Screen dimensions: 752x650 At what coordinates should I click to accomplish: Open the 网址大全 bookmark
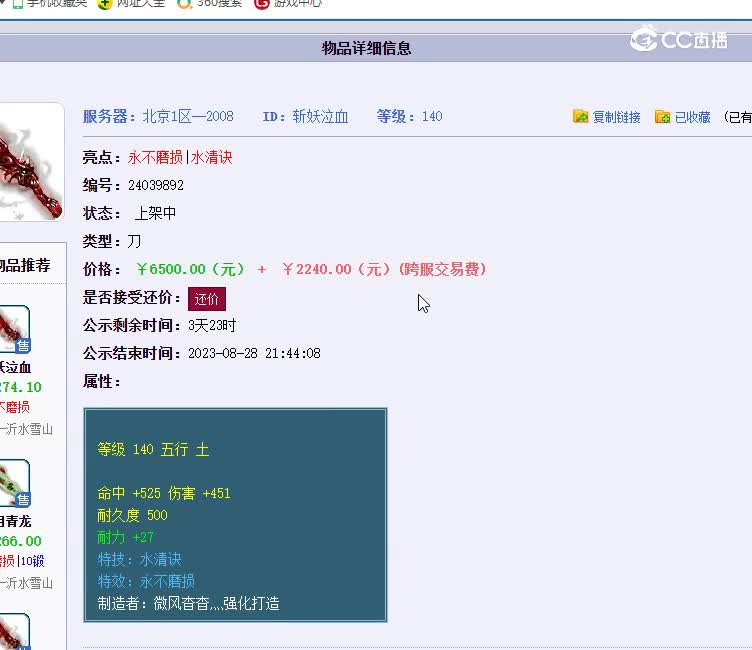[141, 3]
